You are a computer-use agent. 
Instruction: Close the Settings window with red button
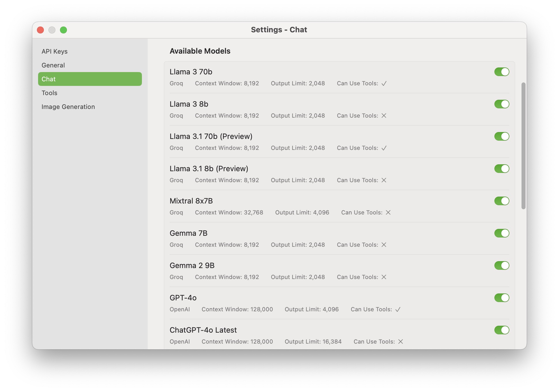tap(40, 30)
